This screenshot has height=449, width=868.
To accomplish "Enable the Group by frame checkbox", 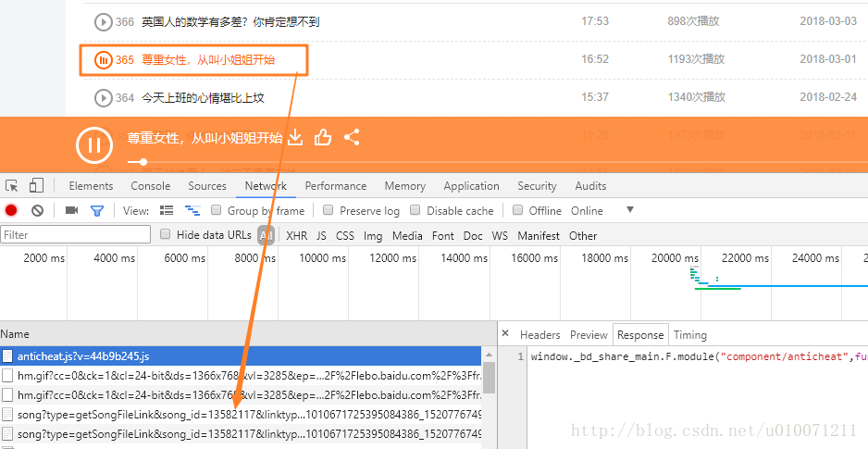I will tap(217, 210).
